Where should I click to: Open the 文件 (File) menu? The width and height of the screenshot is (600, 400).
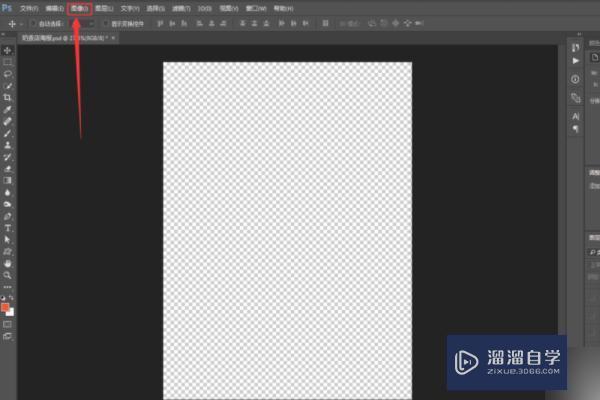pyautogui.click(x=29, y=8)
